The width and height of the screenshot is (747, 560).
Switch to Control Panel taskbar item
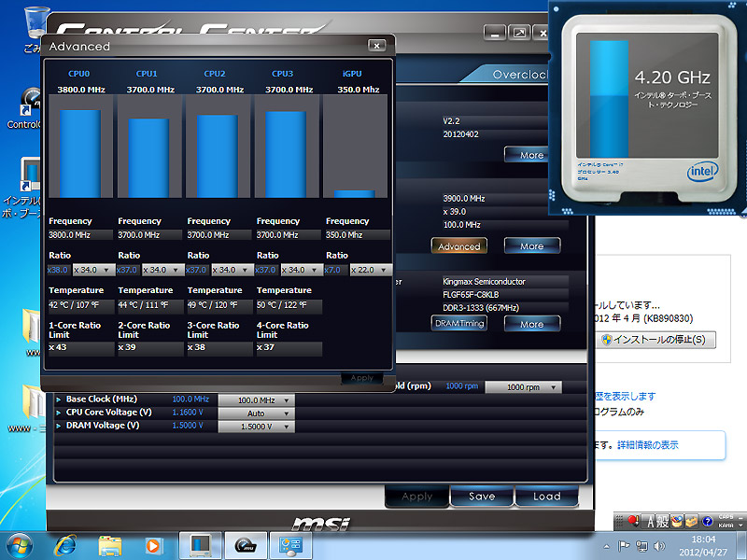(x=290, y=546)
